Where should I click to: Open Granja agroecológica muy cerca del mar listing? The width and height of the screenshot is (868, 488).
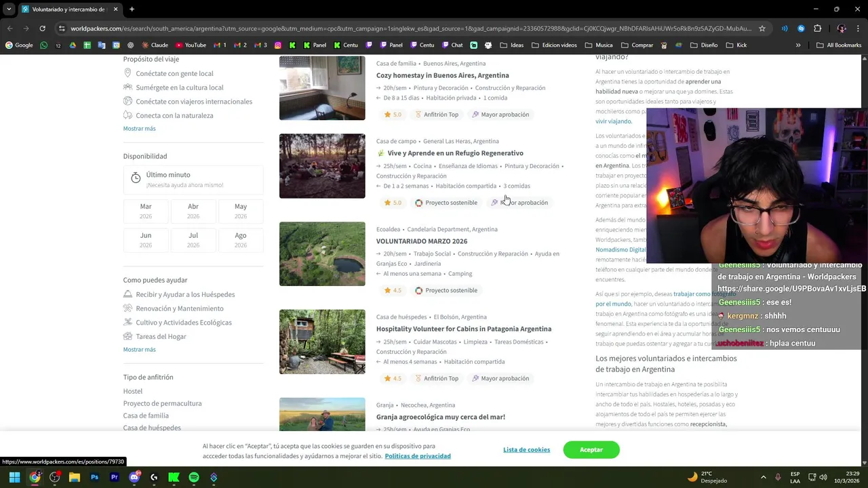(x=441, y=417)
